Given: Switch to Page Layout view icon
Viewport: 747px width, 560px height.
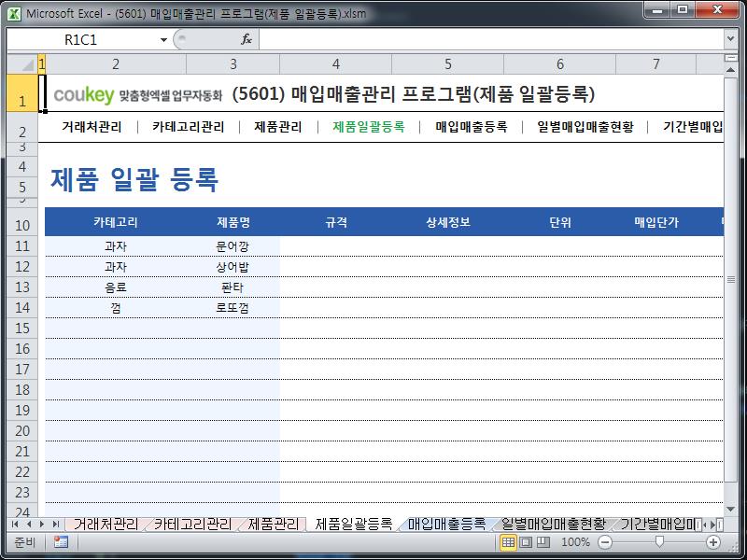Looking at the screenshot, I should pos(526,542).
